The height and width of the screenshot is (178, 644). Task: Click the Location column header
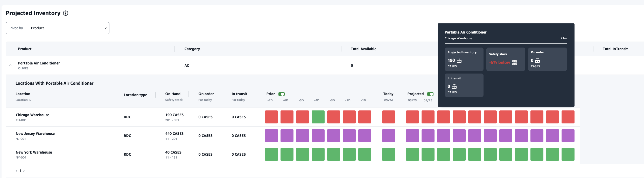23,94
